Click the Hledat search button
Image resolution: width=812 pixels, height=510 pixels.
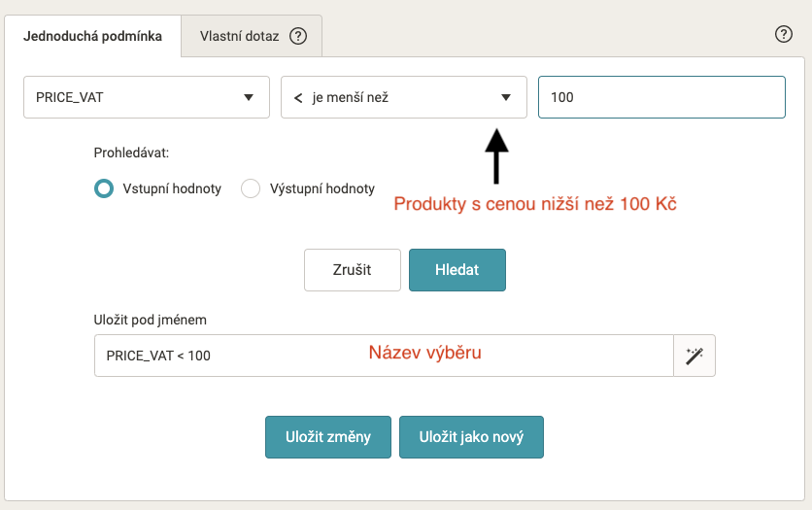[457, 270]
